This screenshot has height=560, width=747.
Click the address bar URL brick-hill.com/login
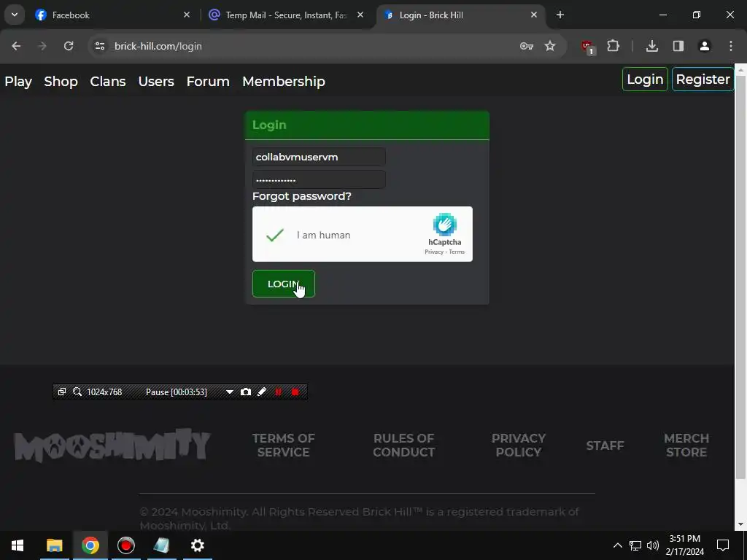pyautogui.click(x=158, y=46)
